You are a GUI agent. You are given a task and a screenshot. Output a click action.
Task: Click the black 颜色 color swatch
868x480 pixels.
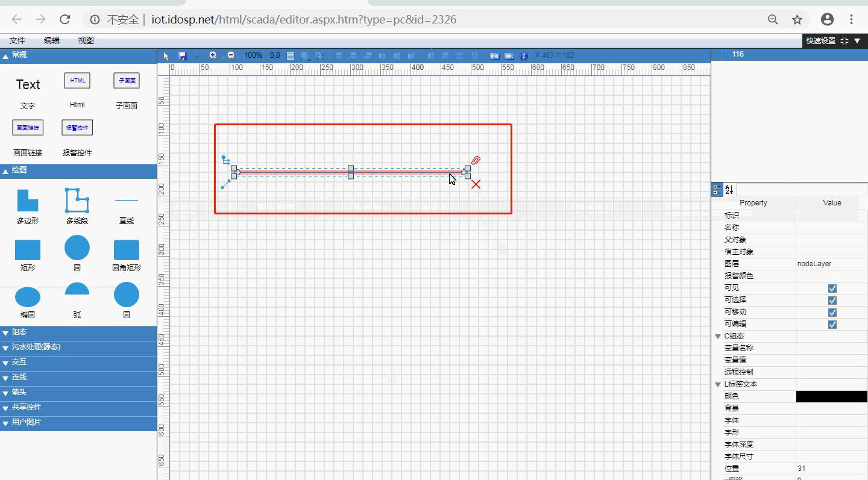831,396
